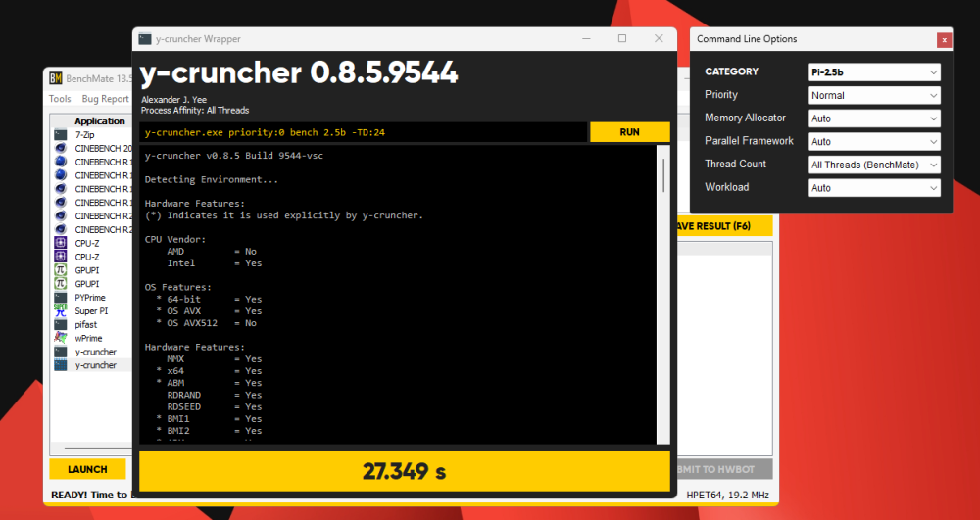
Task: Click the ABM = Yes console line
Action: pos(210,383)
